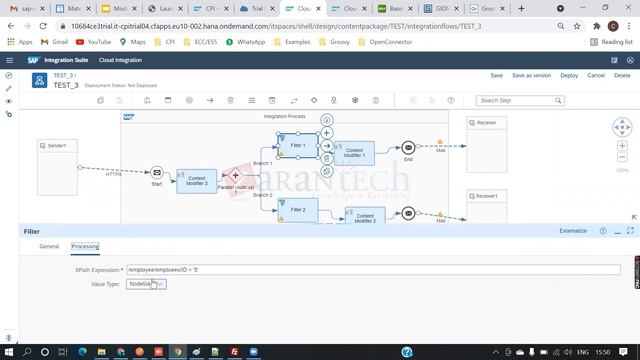Click the information icon above Filter 1
The height and width of the screenshot is (360, 640).
click(327, 120)
